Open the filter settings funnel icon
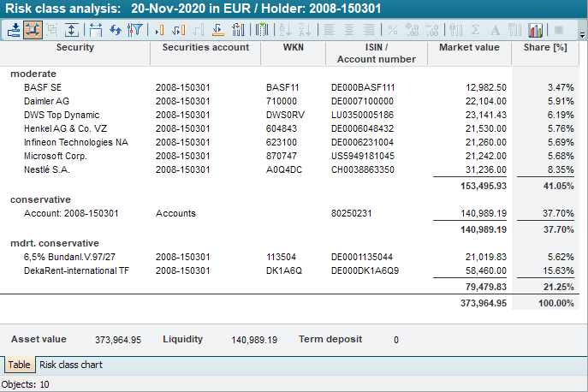Screen dimensions: 588x392 tap(134, 30)
